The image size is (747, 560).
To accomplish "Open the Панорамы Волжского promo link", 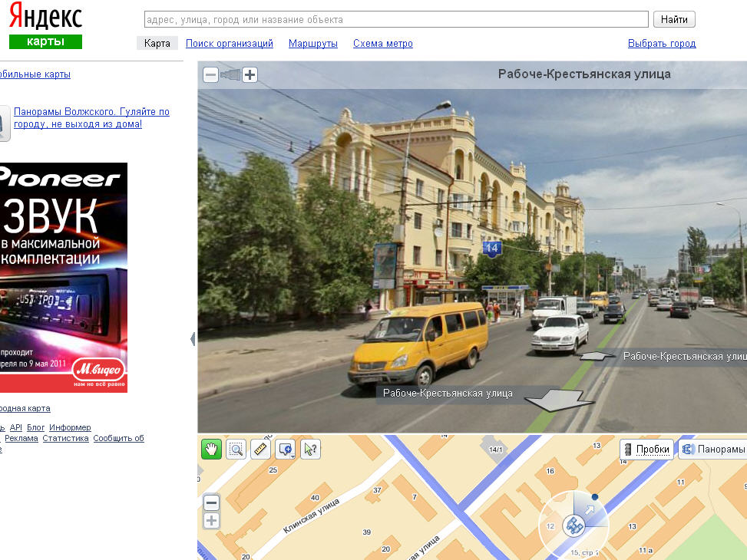I will click(x=91, y=117).
